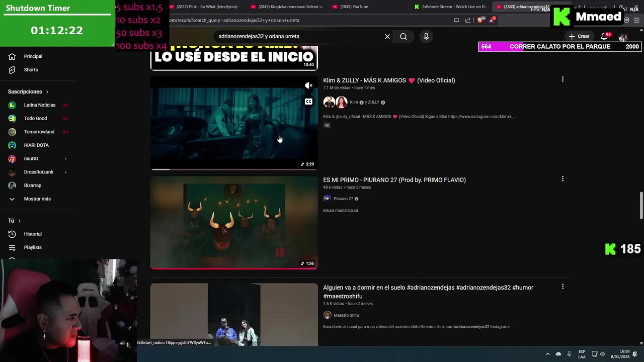
Task: Switch to Kingteka reacciona tab
Action: 287,7
